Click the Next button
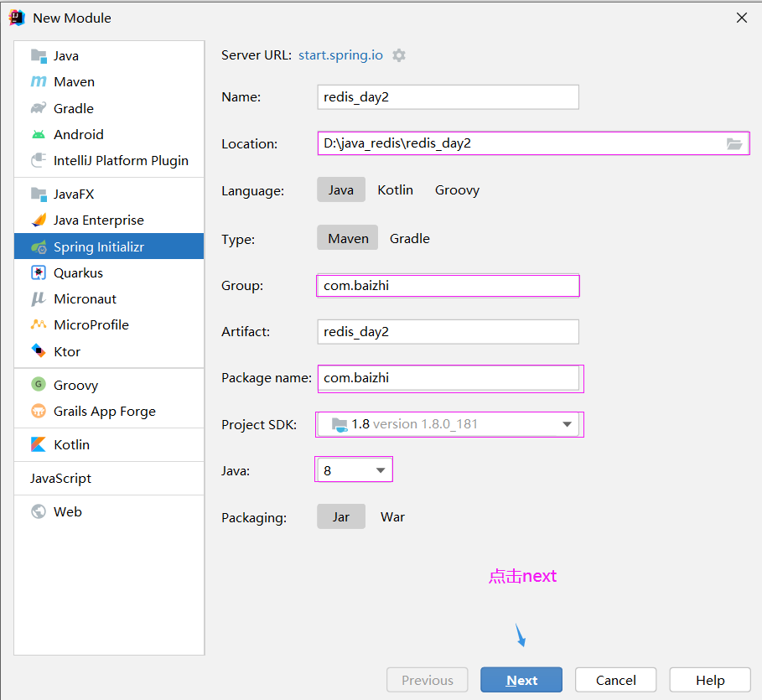 pyautogui.click(x=521, y=680)
